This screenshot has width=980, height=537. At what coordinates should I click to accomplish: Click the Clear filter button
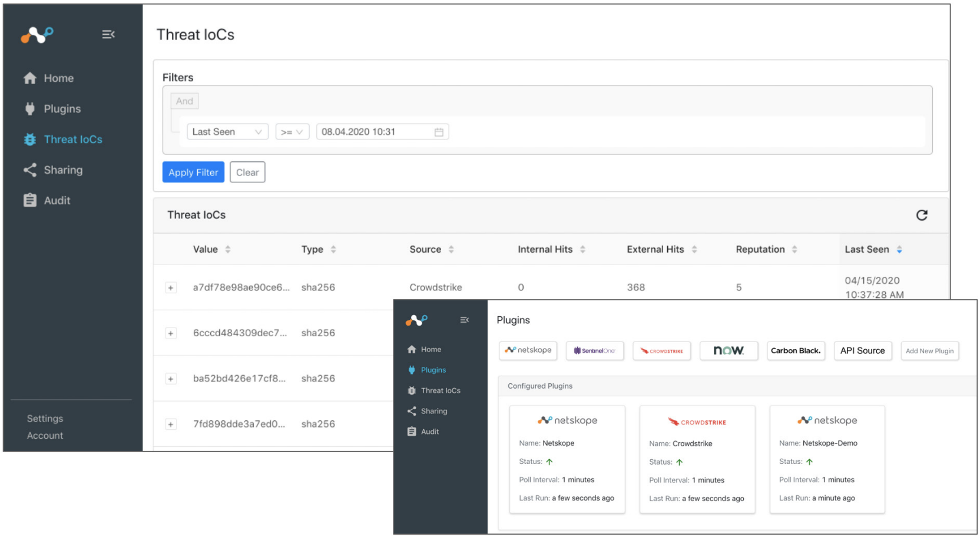point(247,173)
